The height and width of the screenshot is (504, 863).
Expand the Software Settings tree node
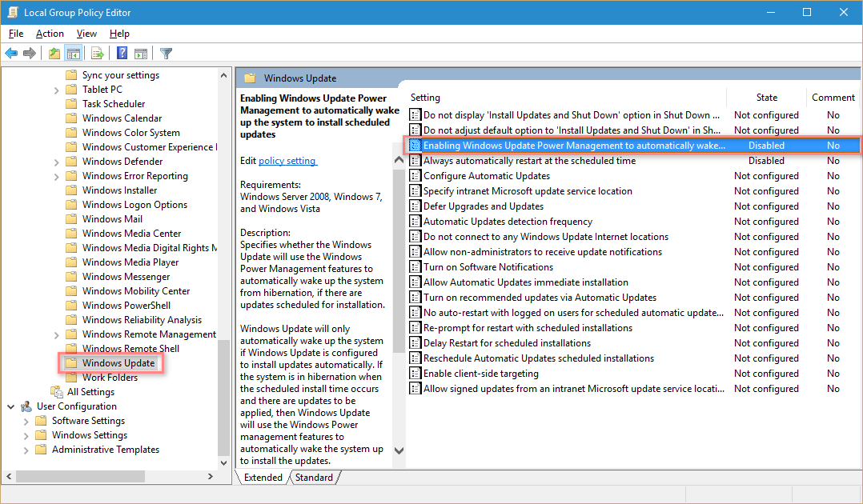(x=26, y=422)
